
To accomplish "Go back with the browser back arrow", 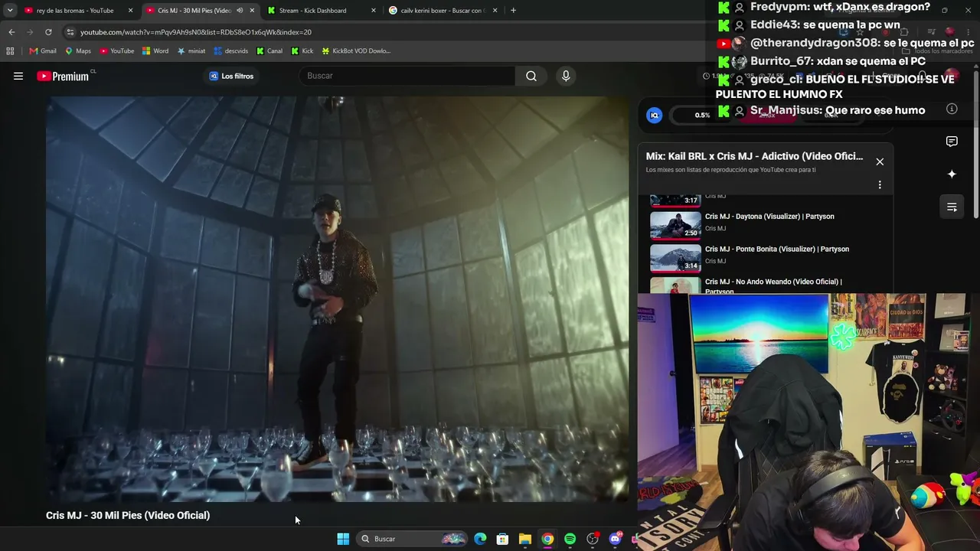I will click(x=11, y=32).
